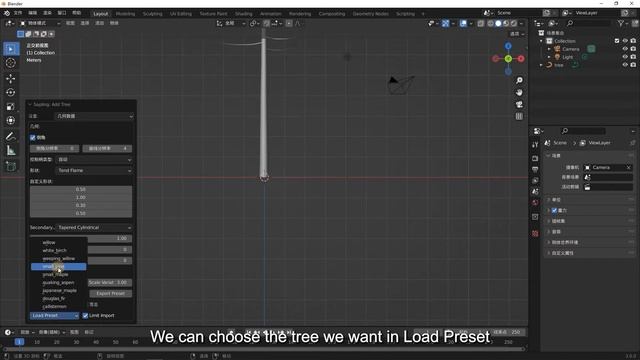Image resolution: width=640 pixels, height=360 pixels.
Task: Choose the Scale tool
Action: tap(11, 107)
